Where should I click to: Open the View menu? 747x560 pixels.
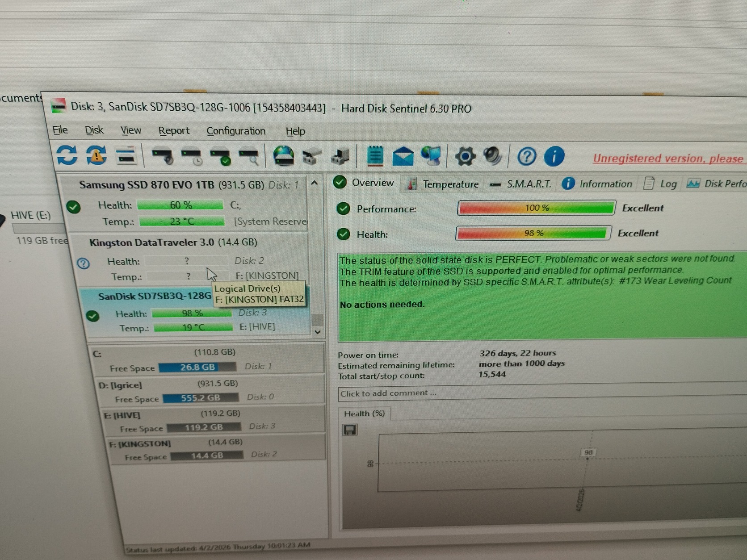(x=130, y=130)
